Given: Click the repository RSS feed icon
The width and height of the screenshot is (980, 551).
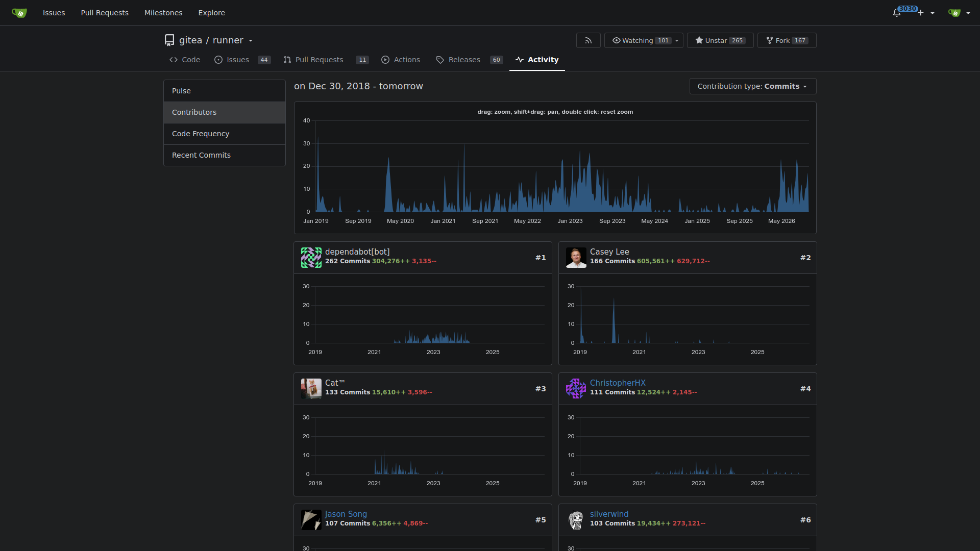Looking at the screenshot, I should tap(589, 40).
